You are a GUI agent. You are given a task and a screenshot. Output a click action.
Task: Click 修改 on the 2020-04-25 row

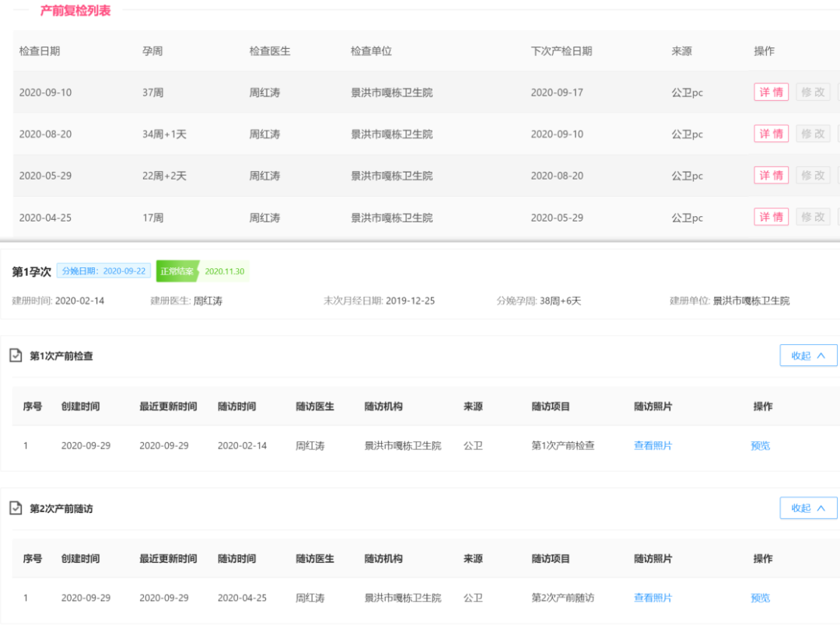[813, 217]
